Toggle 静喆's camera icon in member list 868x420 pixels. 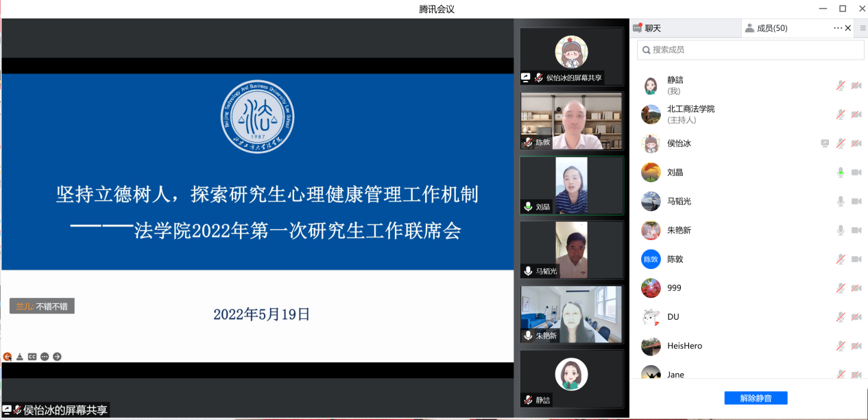tap(856, 86)
